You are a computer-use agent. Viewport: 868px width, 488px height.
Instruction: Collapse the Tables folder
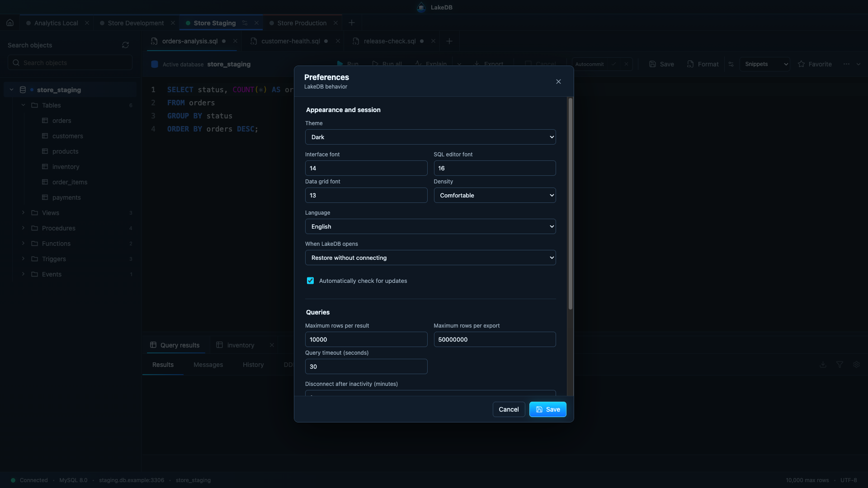(23, 105)
